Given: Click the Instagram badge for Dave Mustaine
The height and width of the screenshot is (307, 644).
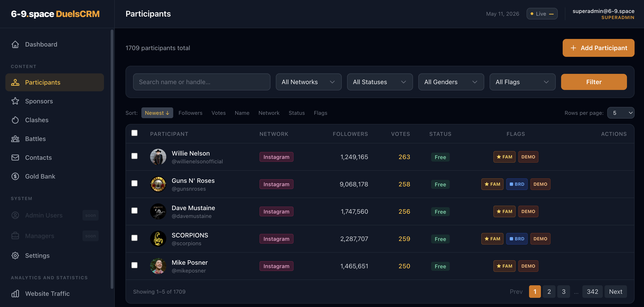Looking at the screenshot, I should (x=276, y=211).
